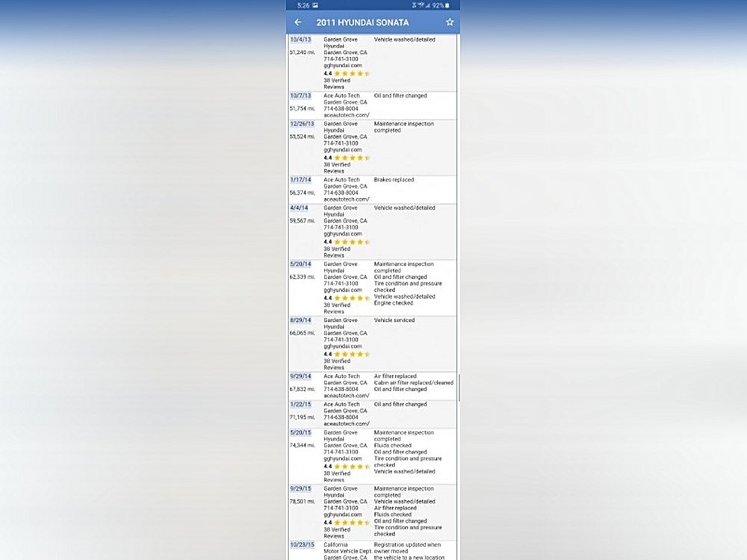The width and height of the screenshot is (747, 560).
Task: Click the 74,344 mi. mileage value
Action: click(x=302, y=446)
